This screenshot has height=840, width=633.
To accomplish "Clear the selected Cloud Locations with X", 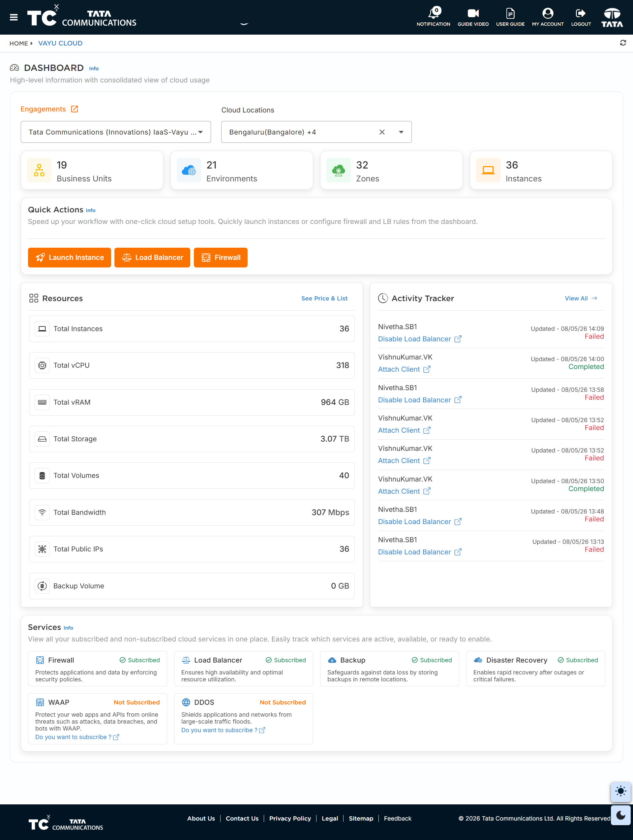I will (x=382, y=132).
